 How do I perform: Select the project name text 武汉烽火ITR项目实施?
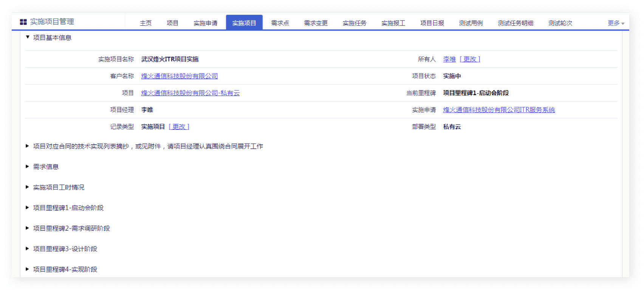pyautogui.click(x=170, y=59)
